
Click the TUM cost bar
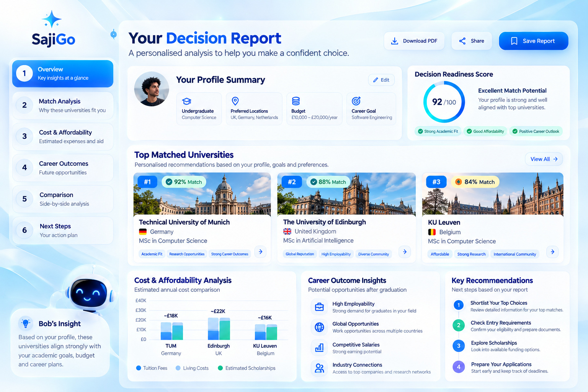pyautogui.click(x=171, y=331)
